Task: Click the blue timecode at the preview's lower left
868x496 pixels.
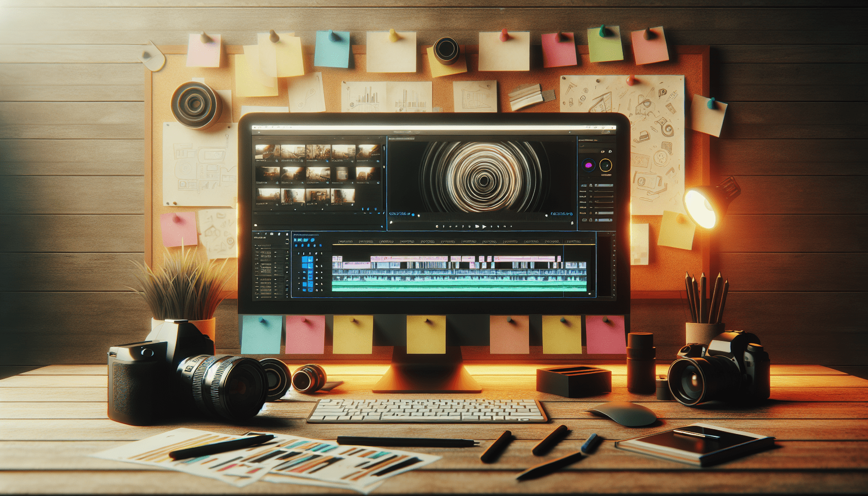Action: pos(400,214)
